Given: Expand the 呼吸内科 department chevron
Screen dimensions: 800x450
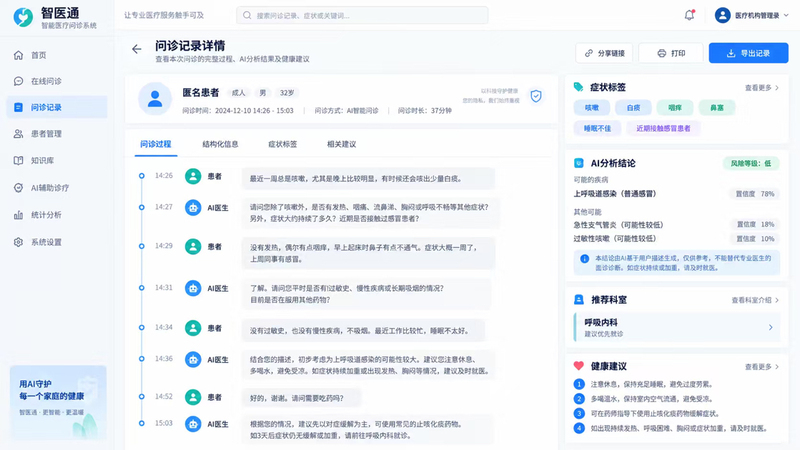Looking at the screenshot, I should (x=770, y=327).
